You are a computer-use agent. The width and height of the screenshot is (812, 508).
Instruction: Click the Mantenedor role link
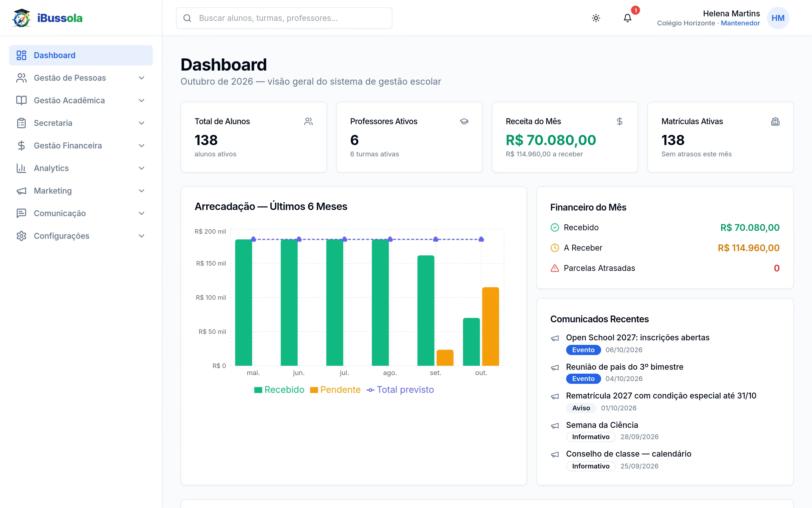point(740,23)
